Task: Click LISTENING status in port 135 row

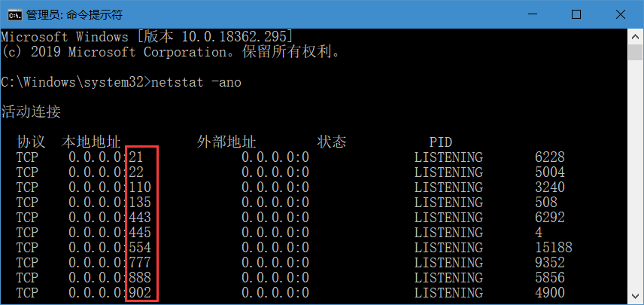Action: coord(448,203)
